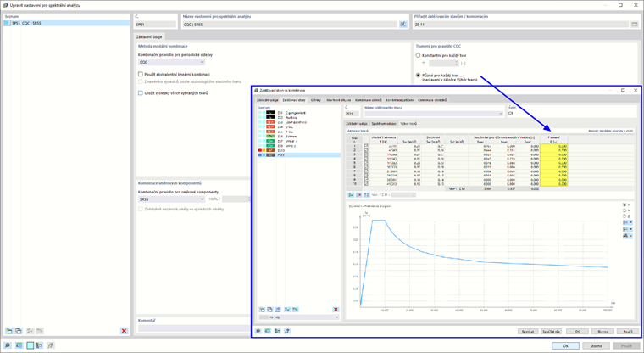Image resolution: width=644 pixels, height=353 pixels.
Task: Select the ZS2 row in load case list
Action: 299,117
